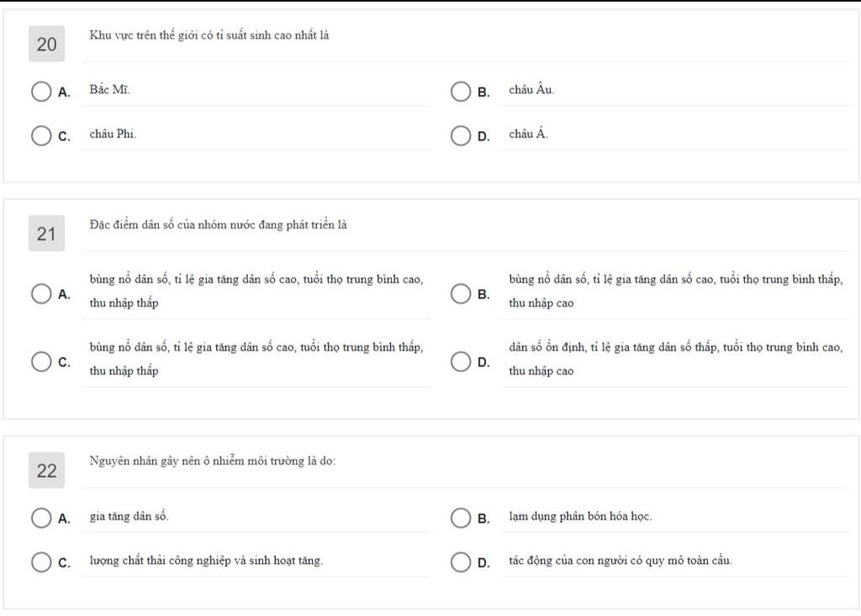Screen dimensions: 861x616
Task: Pick radio button D in question 22
Action: (461, 562)
